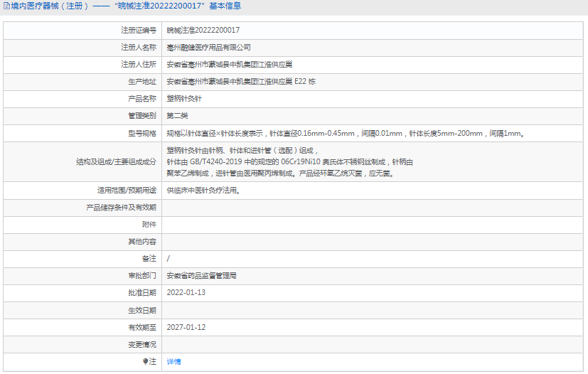
Task: Open the 详情 link in the 注 row
Action: (x=173, y=362)
